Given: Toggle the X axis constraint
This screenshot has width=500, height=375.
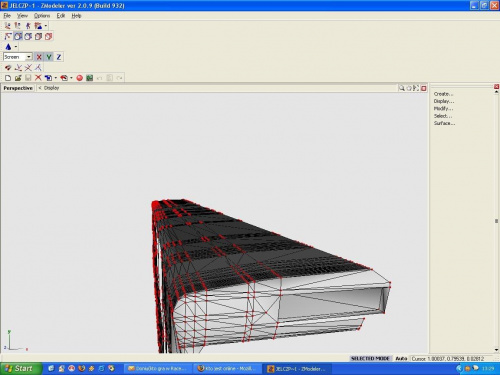Looking at the screenshot, I should point(39,57).
